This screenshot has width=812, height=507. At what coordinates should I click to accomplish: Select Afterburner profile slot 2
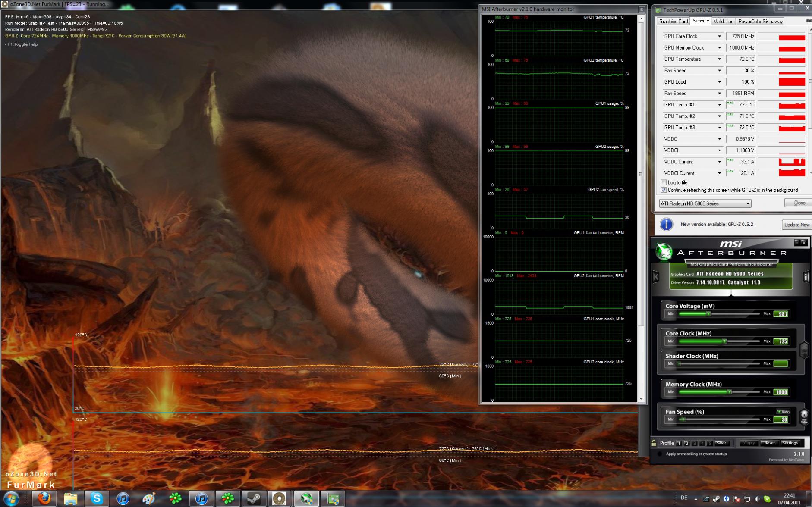click(686, 443)
